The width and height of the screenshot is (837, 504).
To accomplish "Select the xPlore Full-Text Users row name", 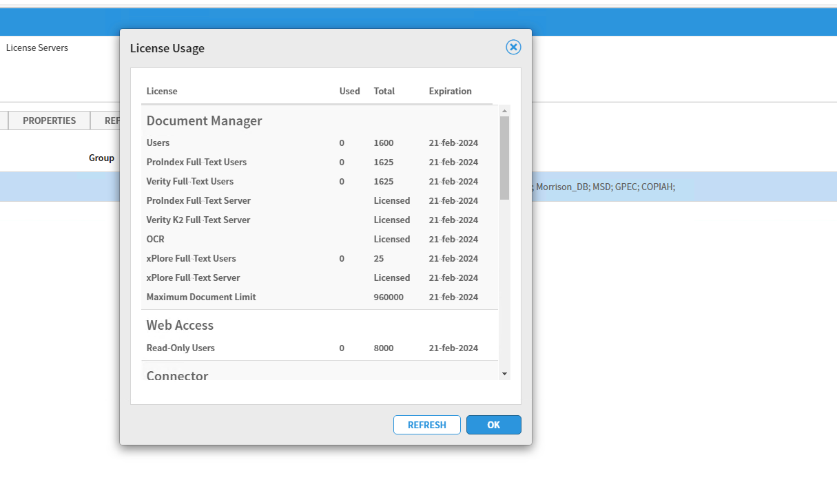I will pos(192,258).
